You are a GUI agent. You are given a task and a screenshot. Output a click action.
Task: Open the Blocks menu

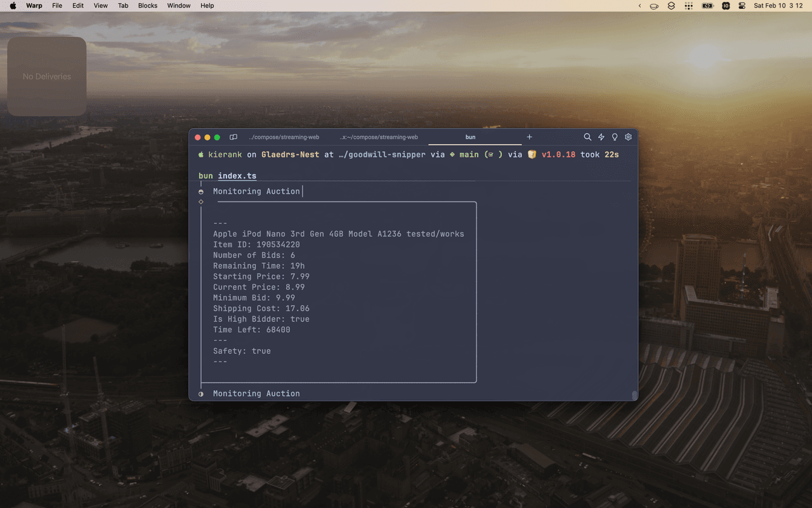pyautogui.click(x=148, y=6)
